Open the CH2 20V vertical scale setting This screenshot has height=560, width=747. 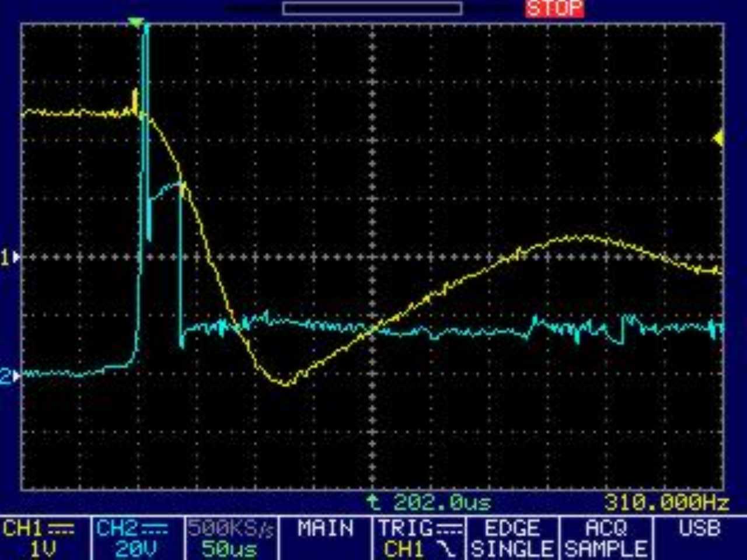pyautogui.click(x=135, y=549)
